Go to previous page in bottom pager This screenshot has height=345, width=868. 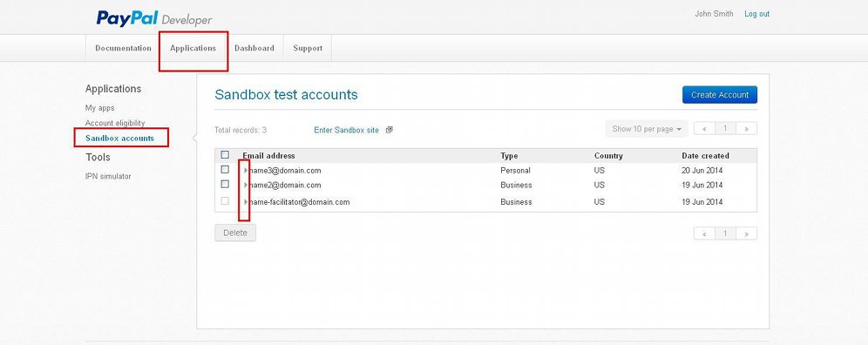[704, 233]
